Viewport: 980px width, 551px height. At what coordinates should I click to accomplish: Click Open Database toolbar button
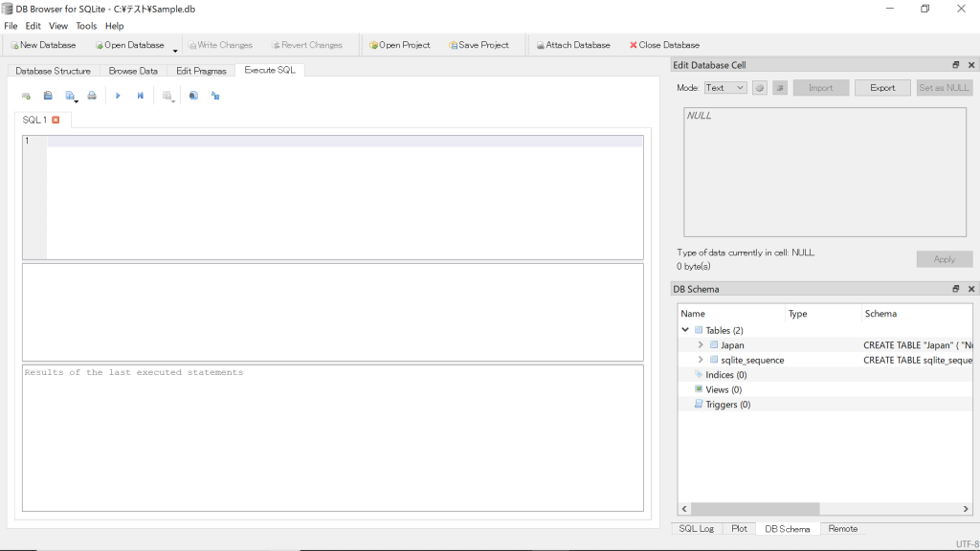pyautogui.click(x=129, y=45)
